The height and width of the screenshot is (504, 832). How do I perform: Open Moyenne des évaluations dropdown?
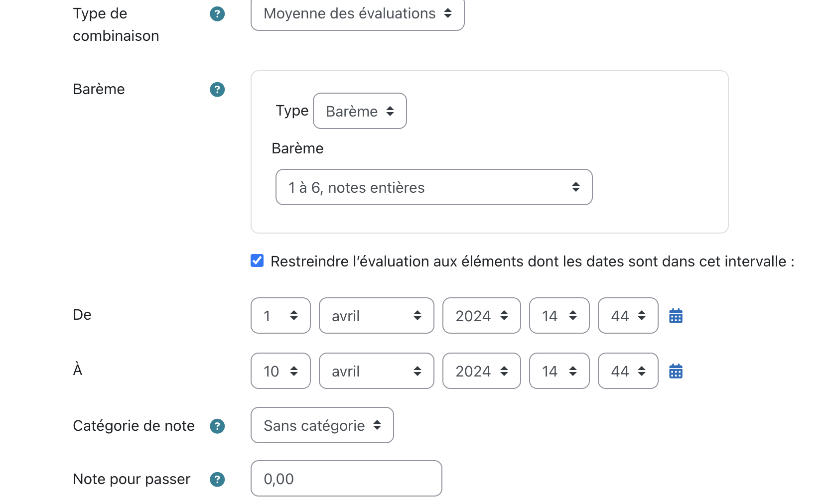point(358,14)
